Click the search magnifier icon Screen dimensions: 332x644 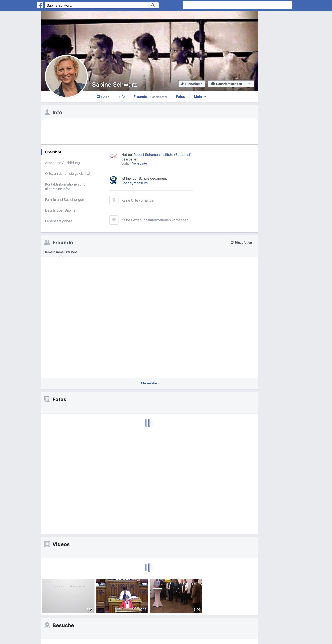pyautogui.click(x=153, y=5)
